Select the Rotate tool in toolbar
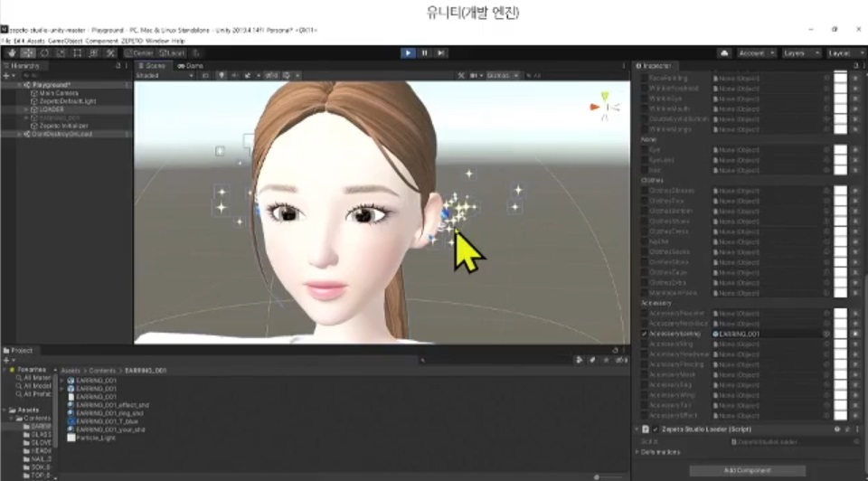The image size is (868, 481). click(x=44, y=53)
